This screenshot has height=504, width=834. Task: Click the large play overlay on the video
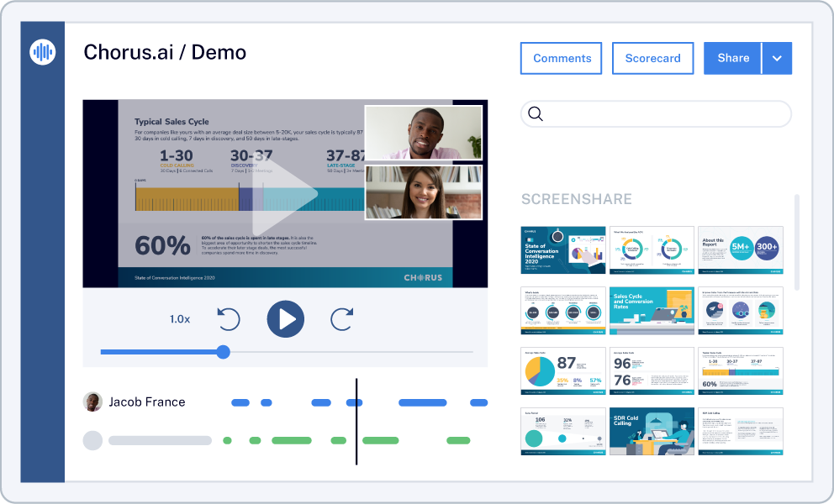[284, 193]
